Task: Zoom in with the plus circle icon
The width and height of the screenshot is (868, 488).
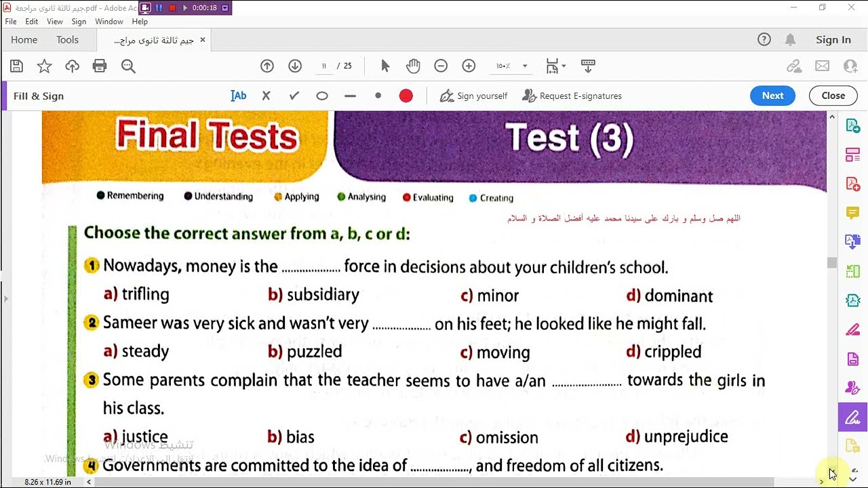Action: tap(469, 66)
